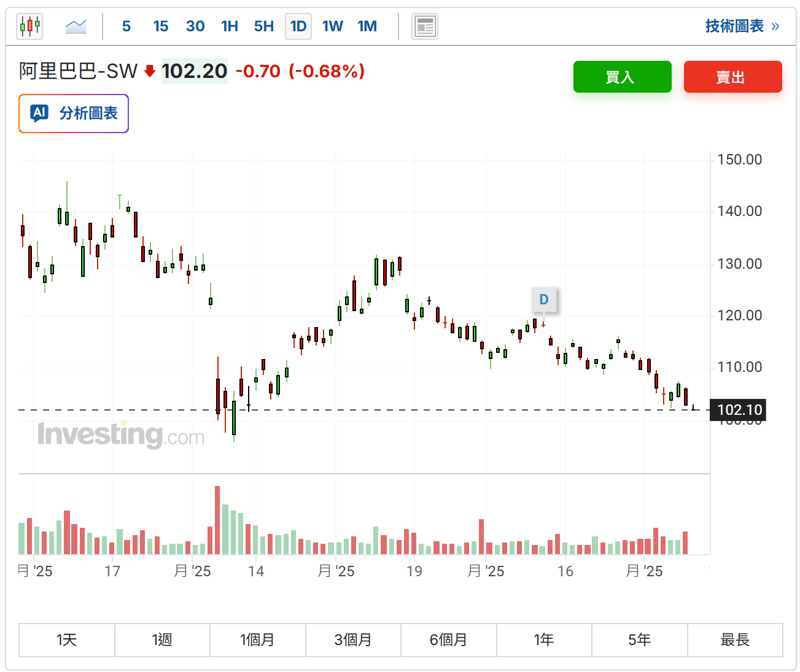Screen dimensions: 800x672
Task: Open the 技術圖表 link
Action: pyautogui.click(x=742, y=26)
